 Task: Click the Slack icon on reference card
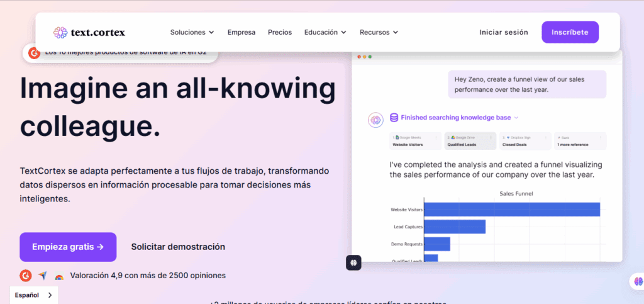559,138
